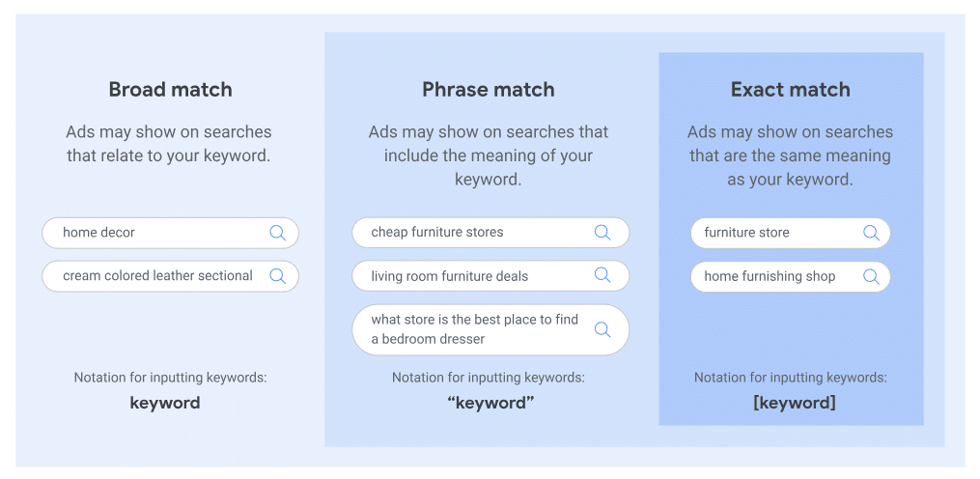Viewport: 980px width, 479px height.
Task: Click the "Exact match" heading
Action: (791, 90)
